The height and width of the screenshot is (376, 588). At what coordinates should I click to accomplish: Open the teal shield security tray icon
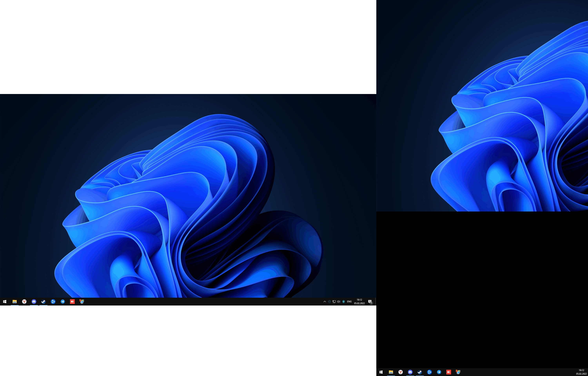click(343, 302)
